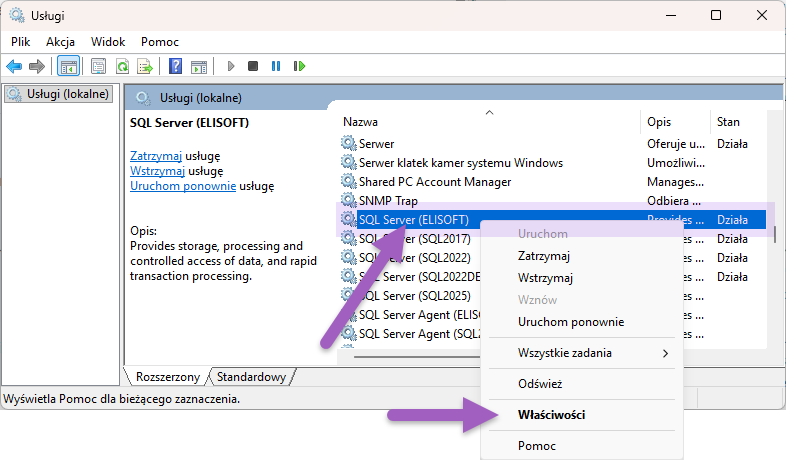Select Shared PC Account Manager row
786x460 pixels.
pyautogui.click(x=553, y=182)
